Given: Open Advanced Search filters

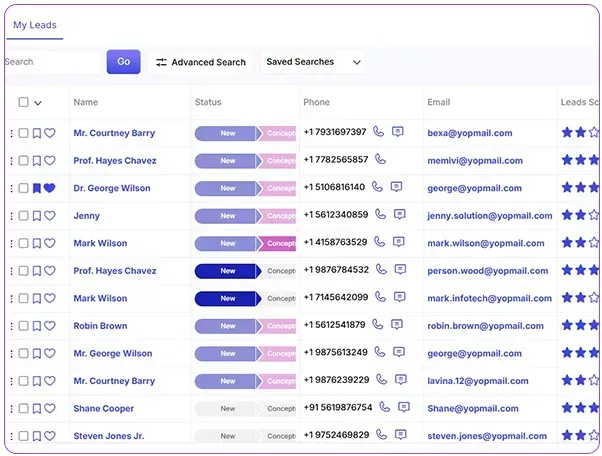Looking at the screenshot, I should click(x=200, y=62).
